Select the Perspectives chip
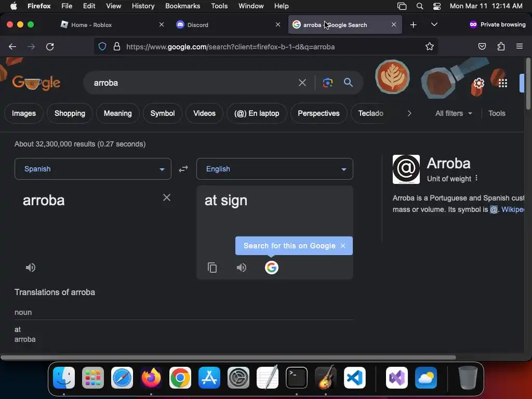Image resolution: width=532 pixels, height=399 pixels. pyautogui.click(x=318, y=113)
